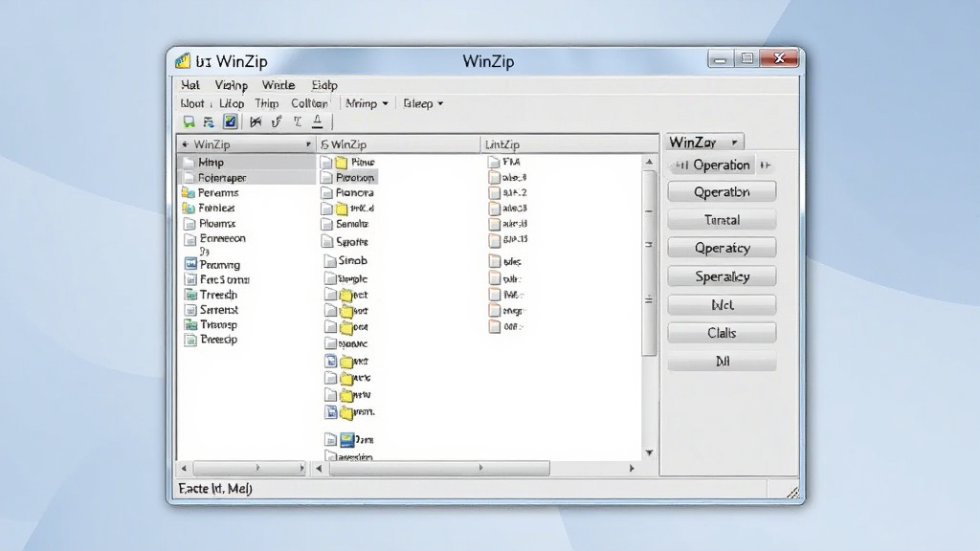Image resolution: width=980 pixels, height=551 pixels.
Task: Click the up arrow of the vertical scrollbar
Action: coord(649,162)
